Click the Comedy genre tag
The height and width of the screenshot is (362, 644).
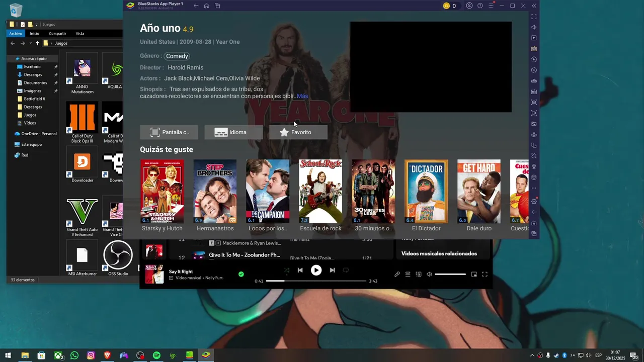[177, 56]
